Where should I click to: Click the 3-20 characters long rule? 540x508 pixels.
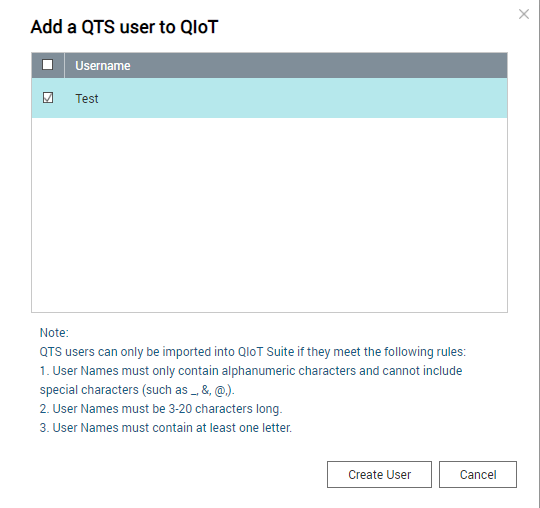pos(161,409)
